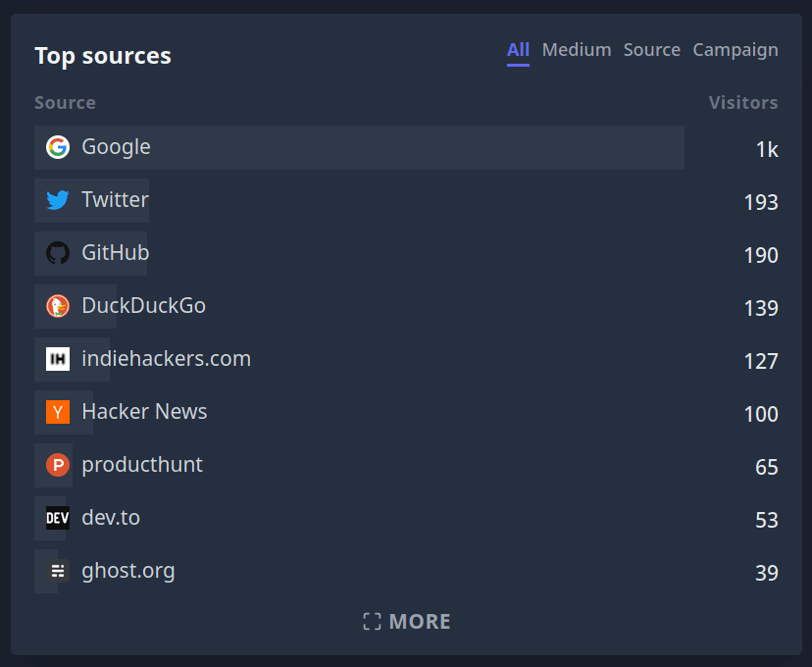Click the orange Hacker News Y icon
The height and width of the screenshot is (667, 812).
[58, 411]
